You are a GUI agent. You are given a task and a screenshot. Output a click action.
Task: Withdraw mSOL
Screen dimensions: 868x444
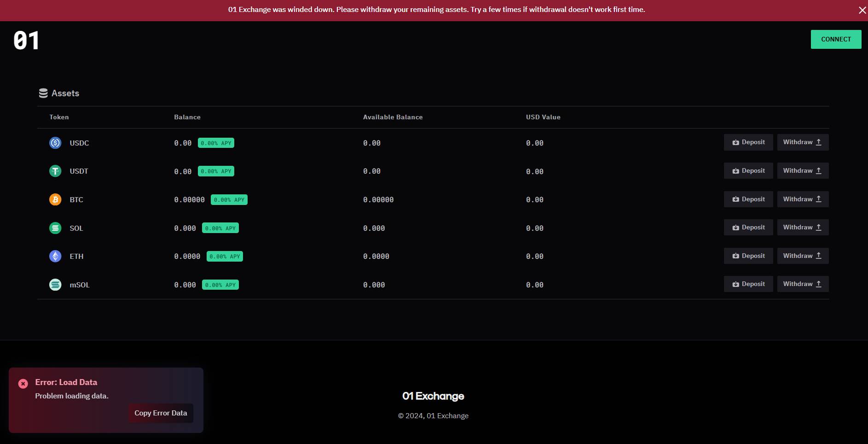(803, 284)
